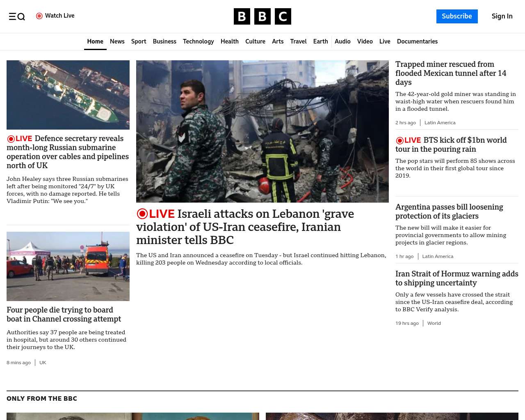Viewport: 525px width, 420px height.
Task: Open the Health section
Action: (x=230, y=41)
